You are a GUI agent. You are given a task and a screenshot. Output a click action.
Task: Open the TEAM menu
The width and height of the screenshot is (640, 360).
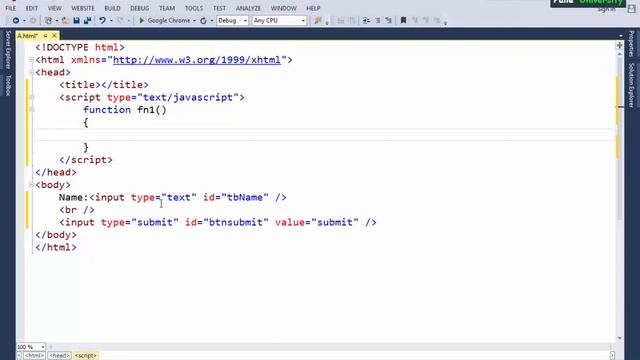(x=167, y=8)
